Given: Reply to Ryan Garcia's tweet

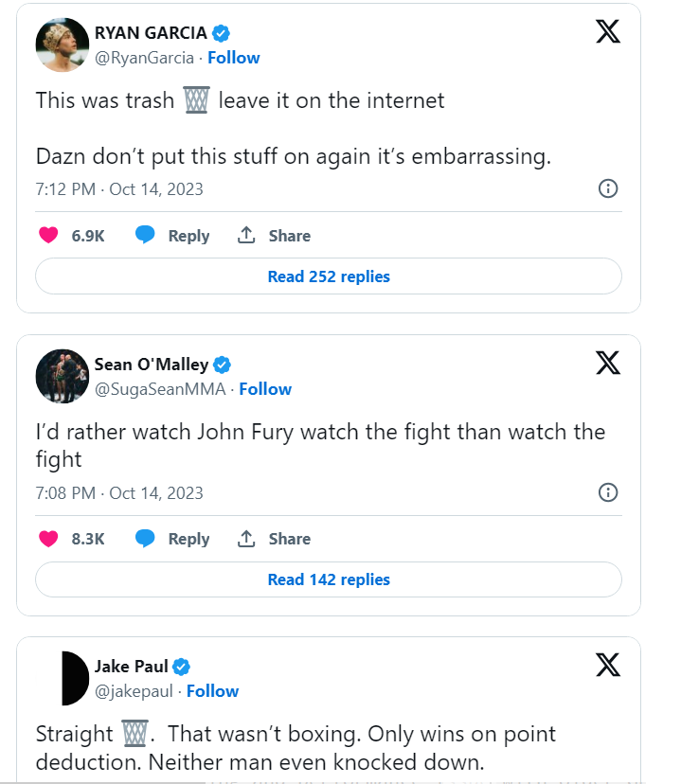Looking at the screenshot, I should coord(172,236).
